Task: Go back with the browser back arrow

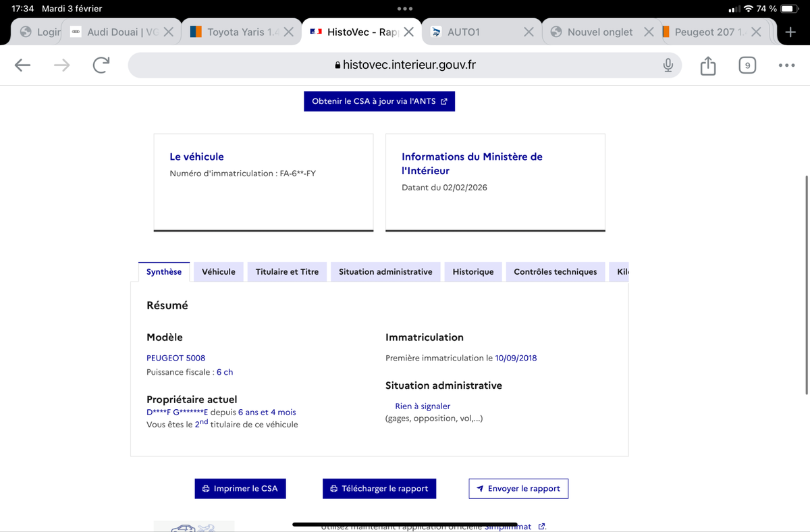Action: click(22, 65)
